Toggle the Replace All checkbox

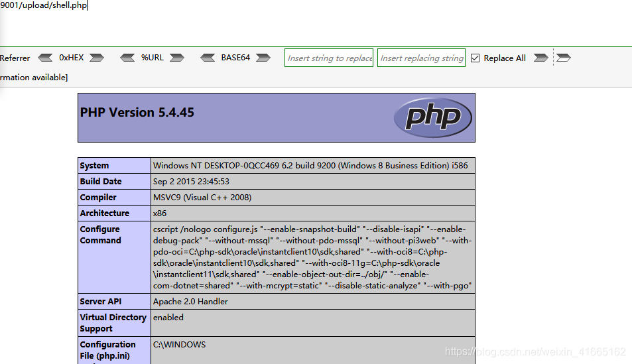[x=475, y=58]
